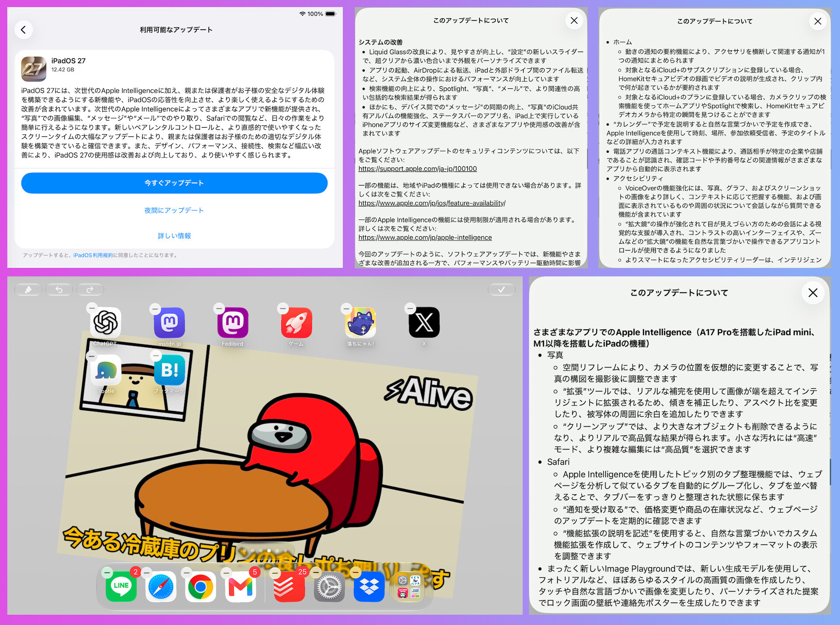The height and width of the screenshot is (625, 840).
Task: Open the support.apple.com/ja-jp/100100 link
Action: [x=417, y=169]
